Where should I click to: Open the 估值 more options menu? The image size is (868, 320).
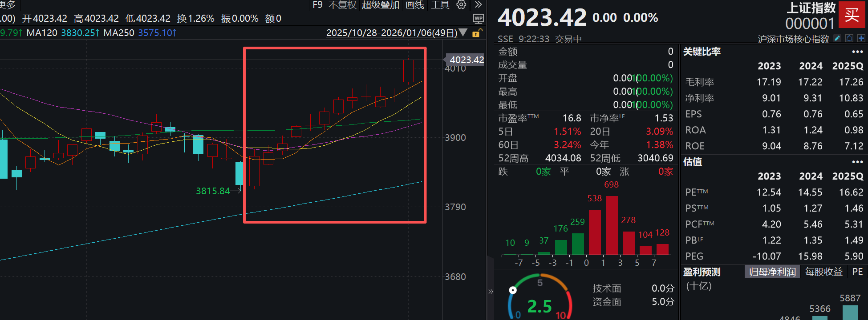click(857, 162)
